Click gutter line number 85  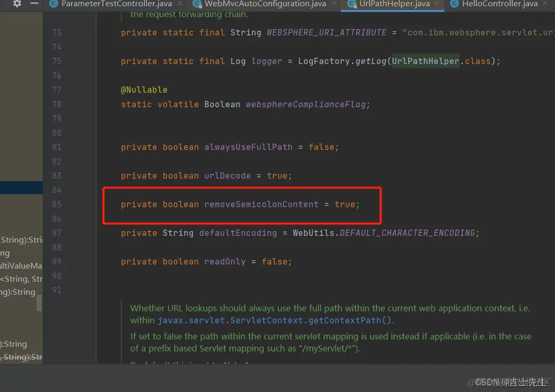click(57, 204)
